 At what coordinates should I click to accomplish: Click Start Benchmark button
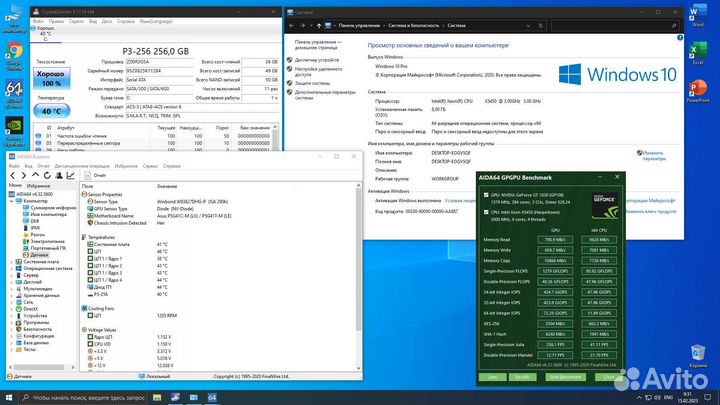(566, 377)
